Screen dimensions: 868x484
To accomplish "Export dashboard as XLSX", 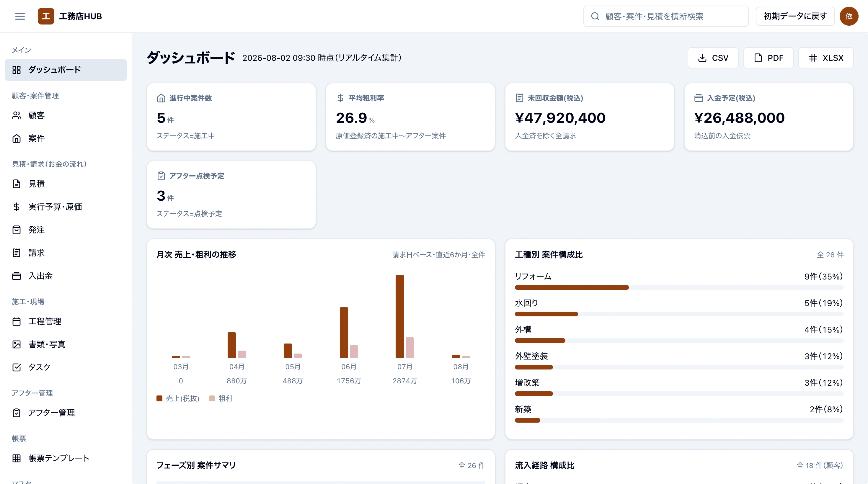I will point(826,58).
